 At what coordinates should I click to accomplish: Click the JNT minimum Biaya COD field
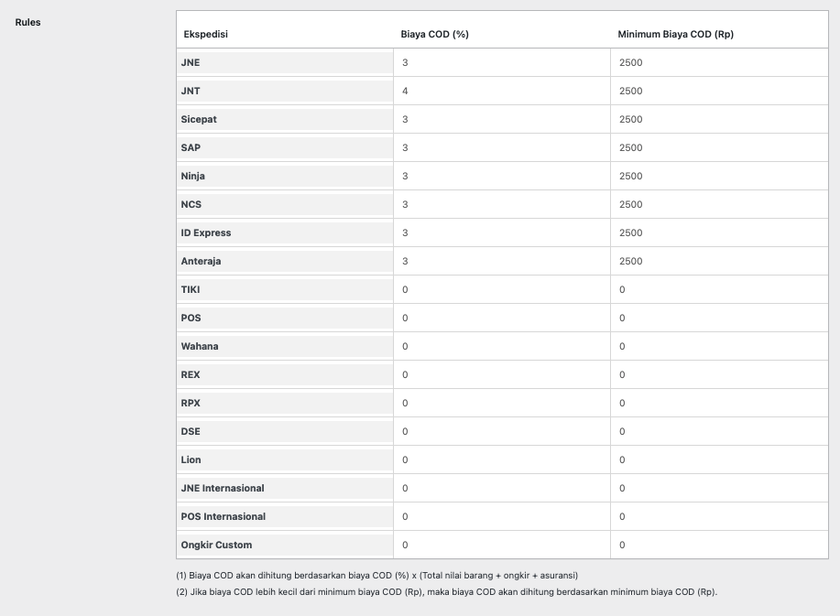tap(719, 91)
